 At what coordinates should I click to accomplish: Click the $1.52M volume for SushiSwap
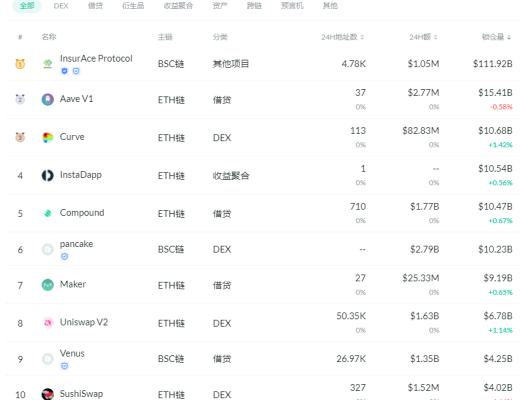click(423, 388)
